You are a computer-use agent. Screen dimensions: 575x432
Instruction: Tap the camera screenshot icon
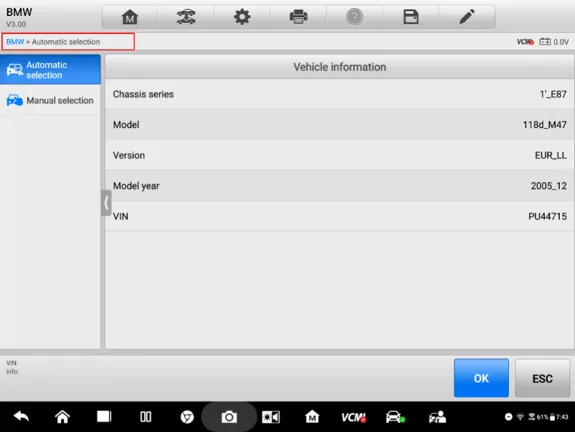tap(229, 417)
